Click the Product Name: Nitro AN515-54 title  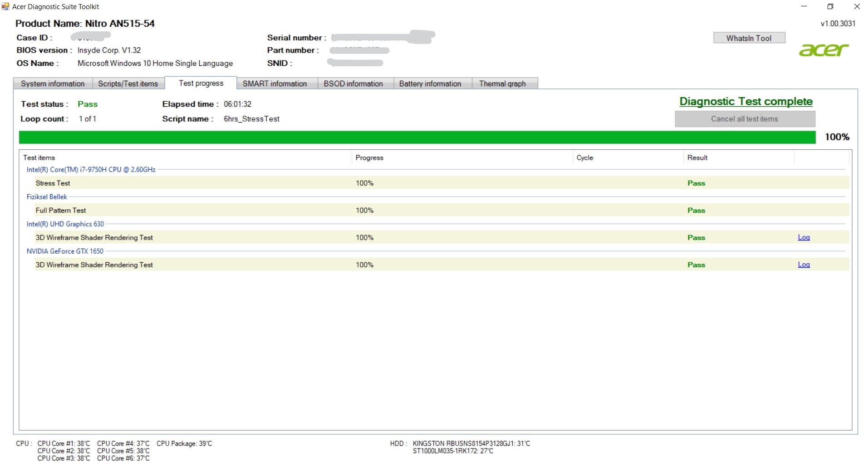(x=85, y=24)
